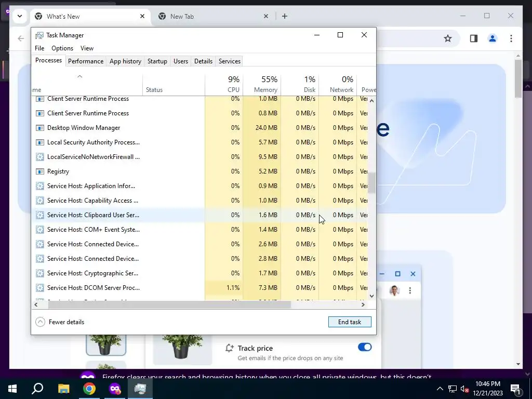Screen dimensions: 532x399
Task: Click the Registry process icon
Action: click(x=40, y=171)
